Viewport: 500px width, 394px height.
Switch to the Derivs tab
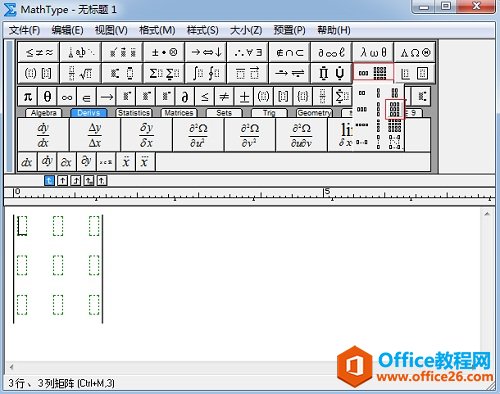point(89,113)
